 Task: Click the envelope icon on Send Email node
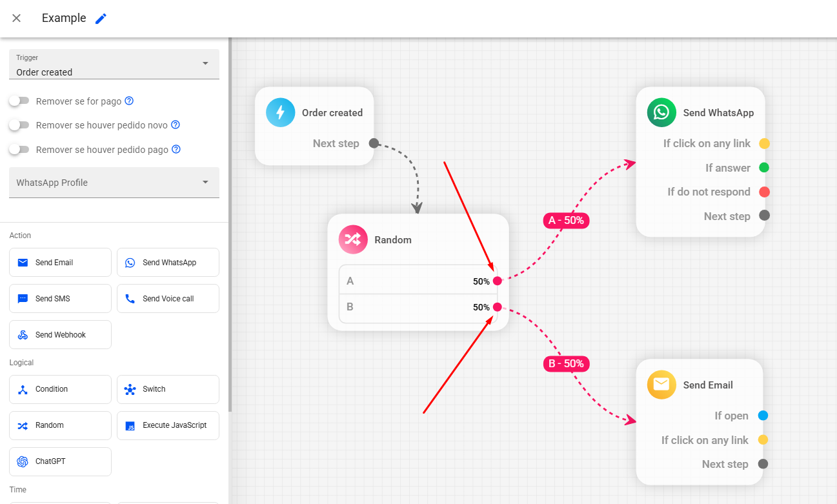point(661,385)
